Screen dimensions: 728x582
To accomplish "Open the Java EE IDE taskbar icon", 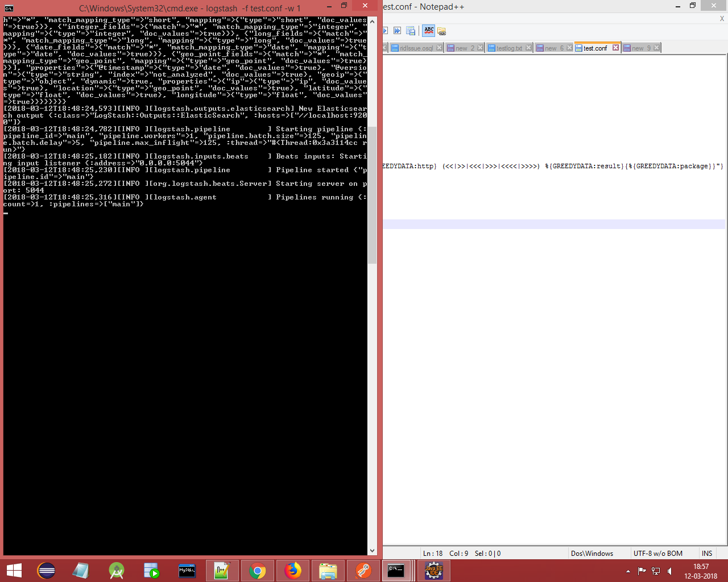I will point(433,571).
